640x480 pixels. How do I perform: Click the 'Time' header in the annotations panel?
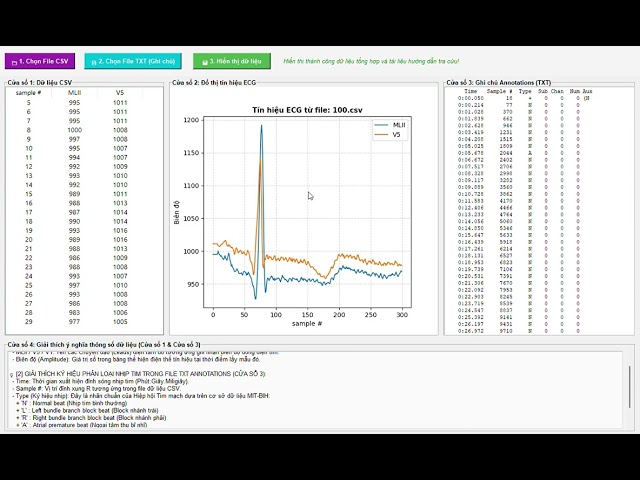471,91
